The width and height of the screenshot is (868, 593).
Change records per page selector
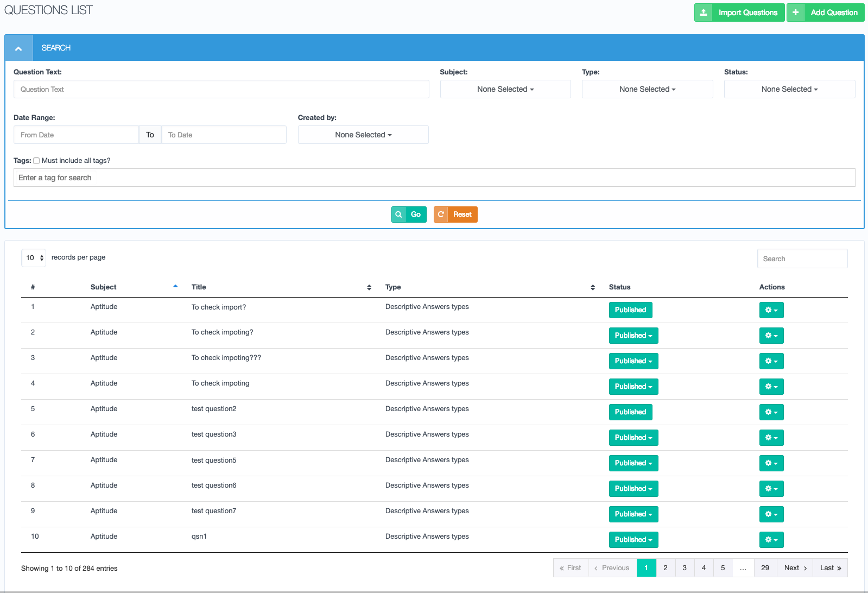pos(34,258)
